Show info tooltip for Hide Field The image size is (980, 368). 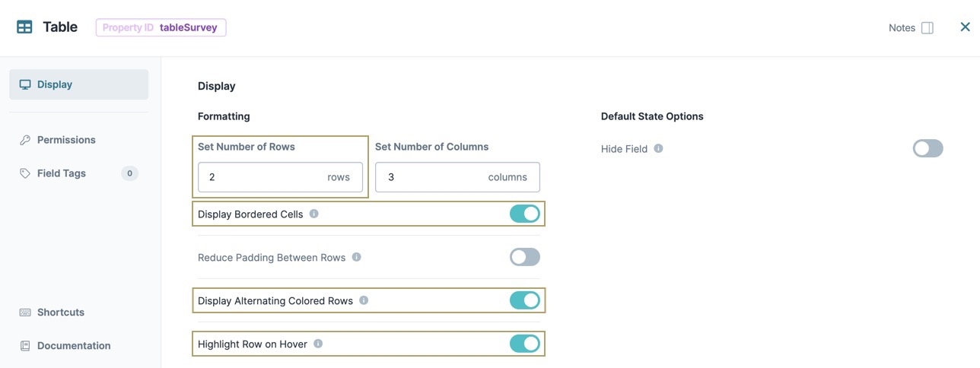tap(659, 148)
